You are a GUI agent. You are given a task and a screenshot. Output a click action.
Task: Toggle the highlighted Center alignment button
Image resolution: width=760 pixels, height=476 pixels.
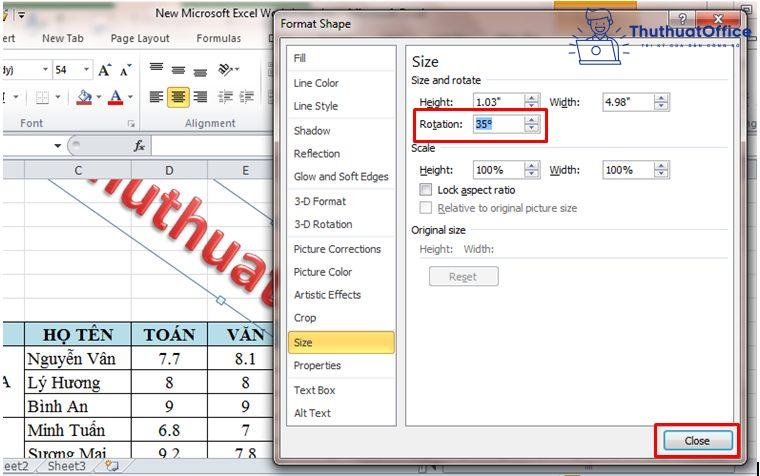click(x=178, y=97)
